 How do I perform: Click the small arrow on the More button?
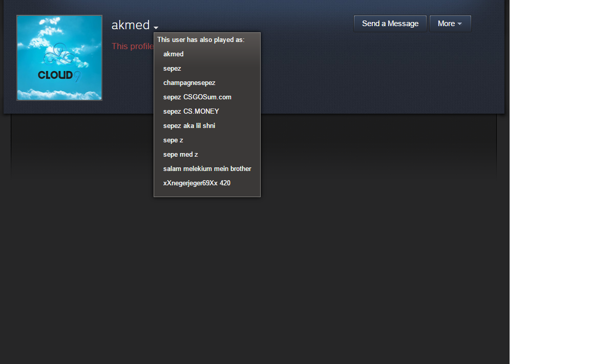click(x=460, y=24)
